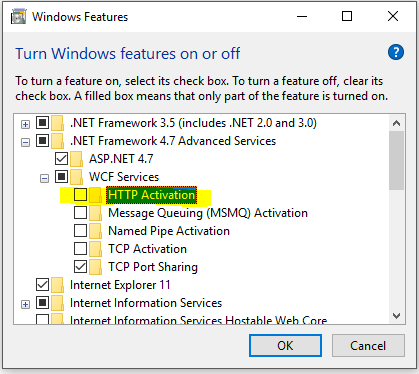This screenshot has height=374, width=419.
Task: Click the Windows Features title bar icon
Action: (x=18, y=17)
